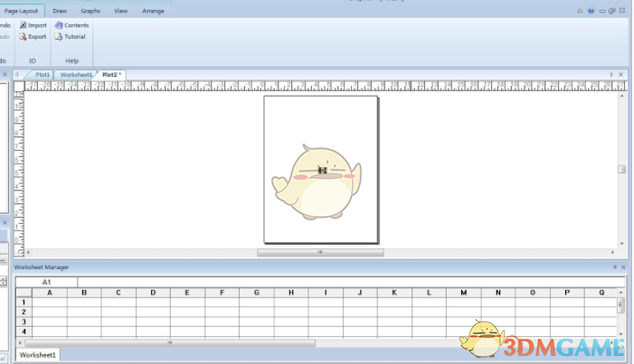Click the bird image on the plot page

pyautogui.click(x=317, y=182)
